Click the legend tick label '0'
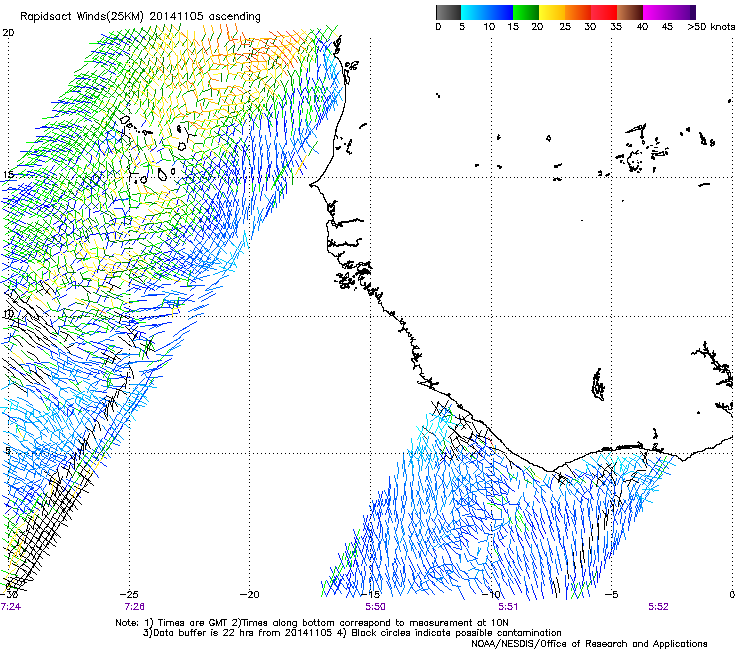Screen dimensions: 740x650 [x=438, y=27]
